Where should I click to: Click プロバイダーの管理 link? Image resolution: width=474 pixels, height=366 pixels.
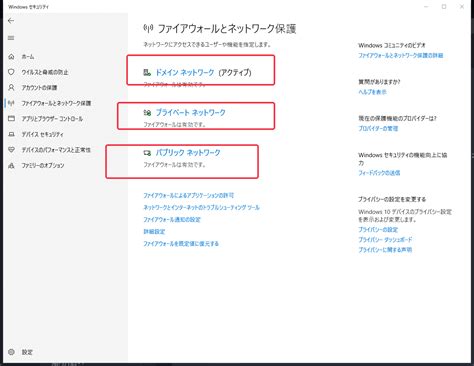click(378, 128)
